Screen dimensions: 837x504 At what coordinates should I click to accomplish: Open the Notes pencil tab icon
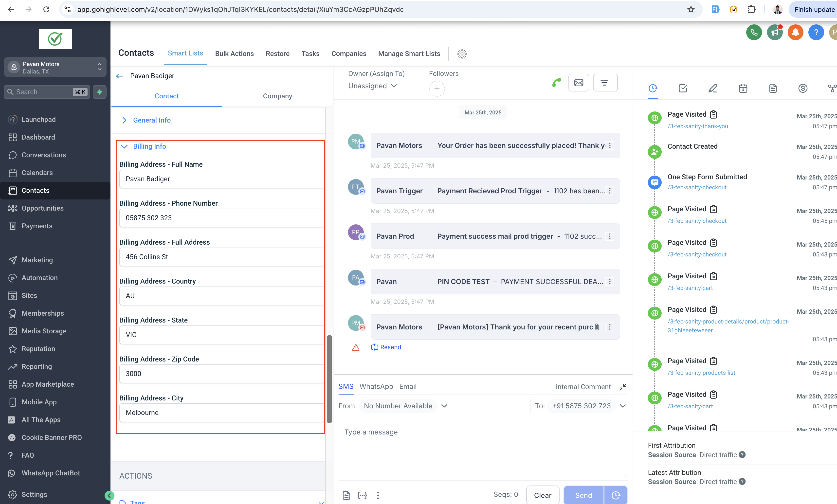coord(713,88)
